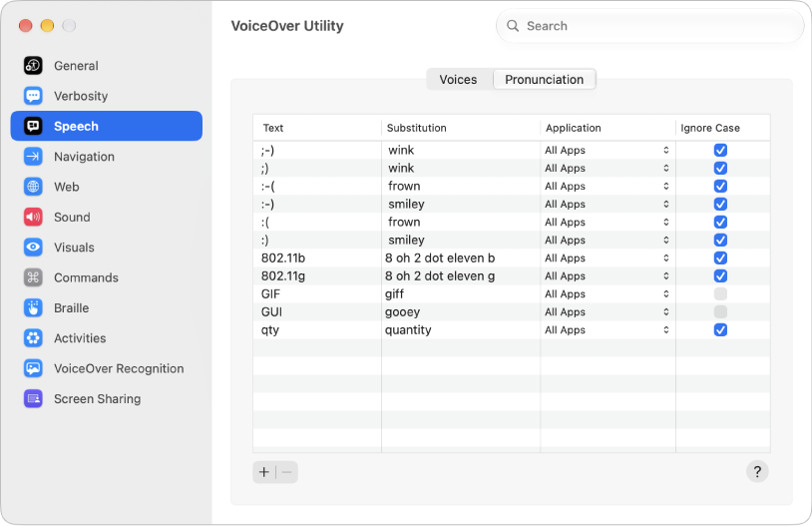Select the 'giff' substitution cell
This screenshot has height=527, width=812.
(x=461, y=293)
